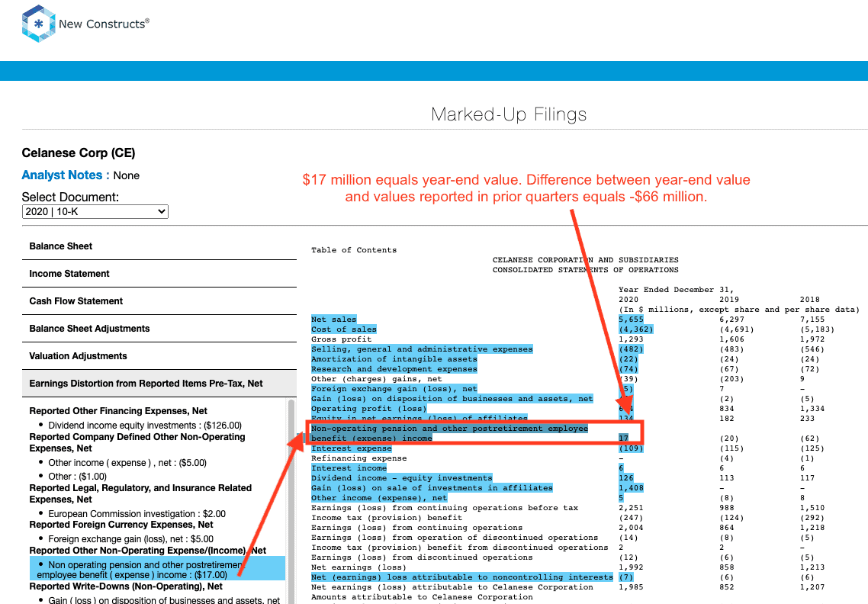Expand the Balance Sheet section

click(x=159, y=246)
